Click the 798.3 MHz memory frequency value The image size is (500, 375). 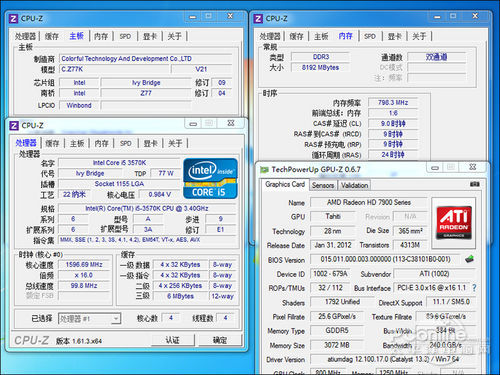(x=393, y=103)
